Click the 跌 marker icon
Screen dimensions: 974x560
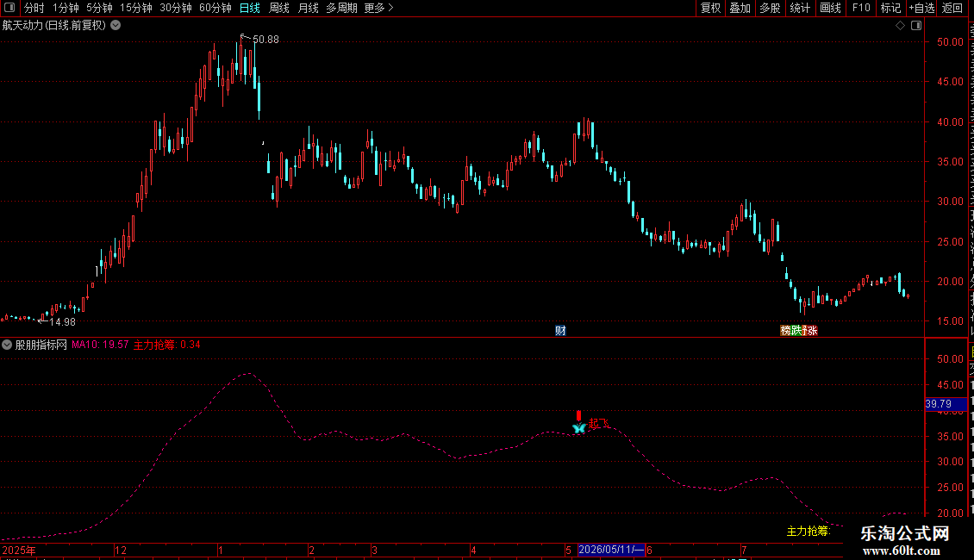click(796, 330)
